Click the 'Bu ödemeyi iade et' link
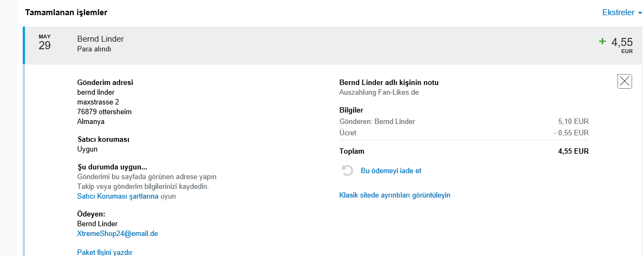Viewport: 644px width, 256px height. point(391,171)
